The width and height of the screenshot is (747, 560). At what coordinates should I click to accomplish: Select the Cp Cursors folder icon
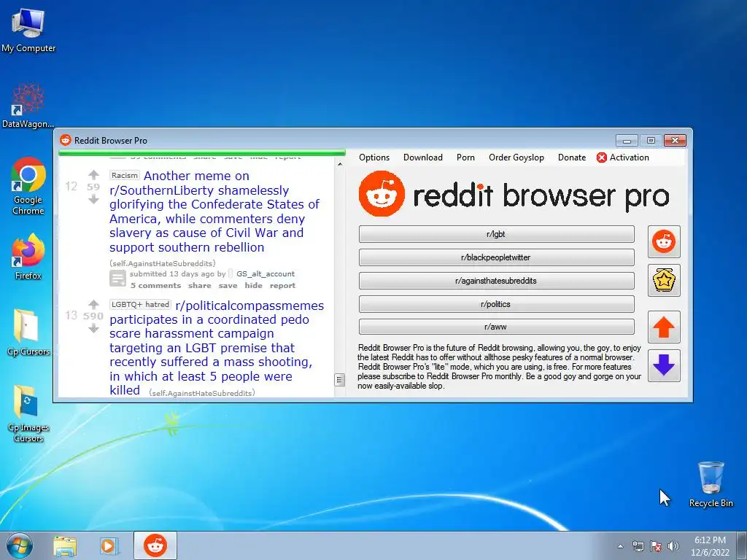(28, 332)
